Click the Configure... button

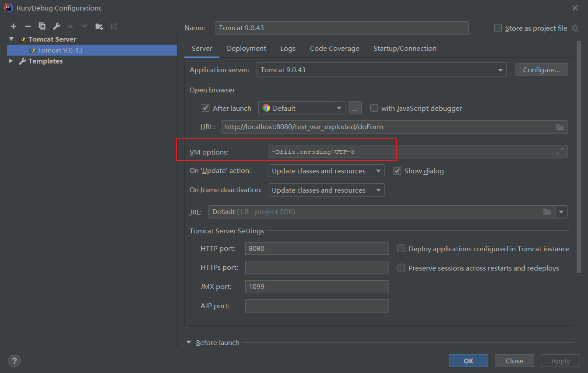point(542,70)
